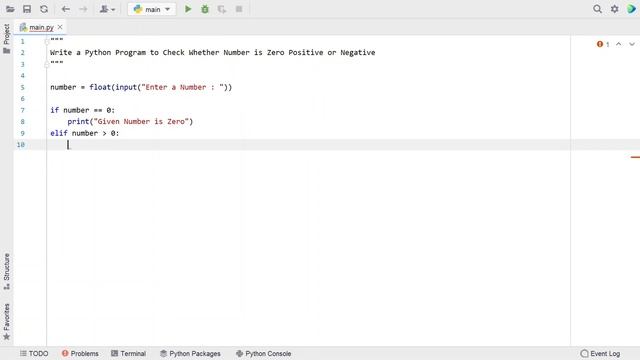Screen dimensions: 640x360
Task: Click the docstring text on line 2
Action: (213, 53)
